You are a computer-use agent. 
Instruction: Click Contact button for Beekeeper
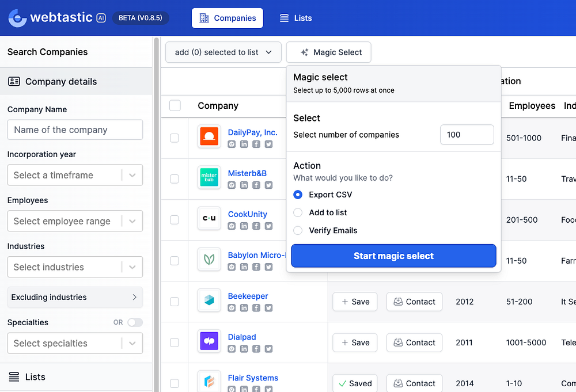coord(414,302)
